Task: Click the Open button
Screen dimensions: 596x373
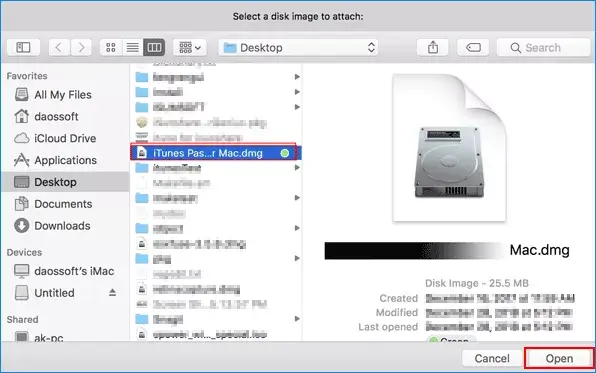Action: pyautogui.click(x=559, y=358)
